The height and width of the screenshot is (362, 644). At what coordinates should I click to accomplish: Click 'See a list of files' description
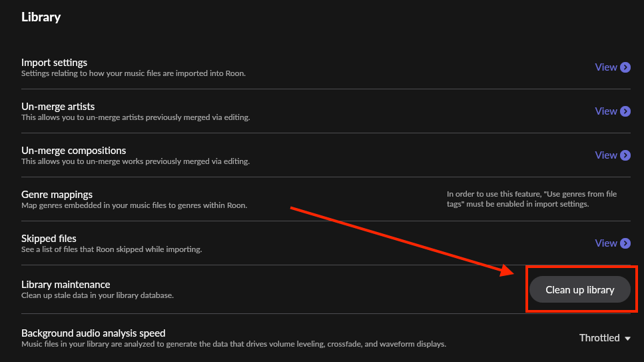point(111,249)
